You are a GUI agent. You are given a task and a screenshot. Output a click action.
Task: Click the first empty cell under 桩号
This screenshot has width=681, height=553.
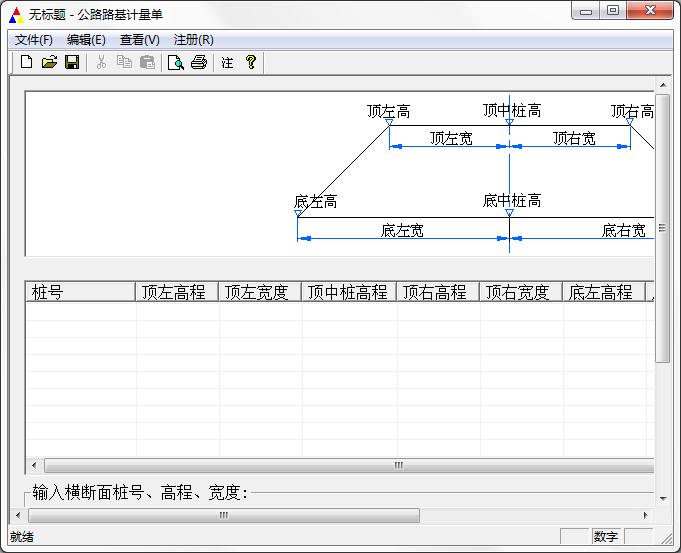pos(80,311)
